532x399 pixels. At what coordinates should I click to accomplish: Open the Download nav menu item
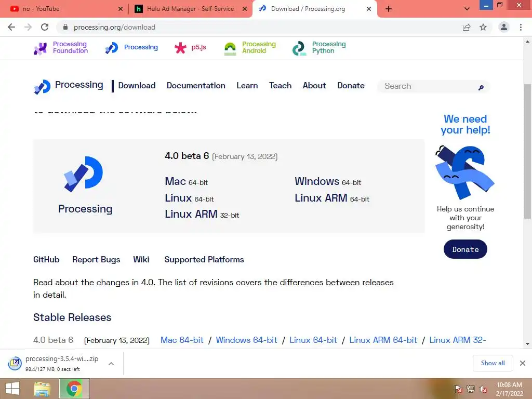coord(137,86)
